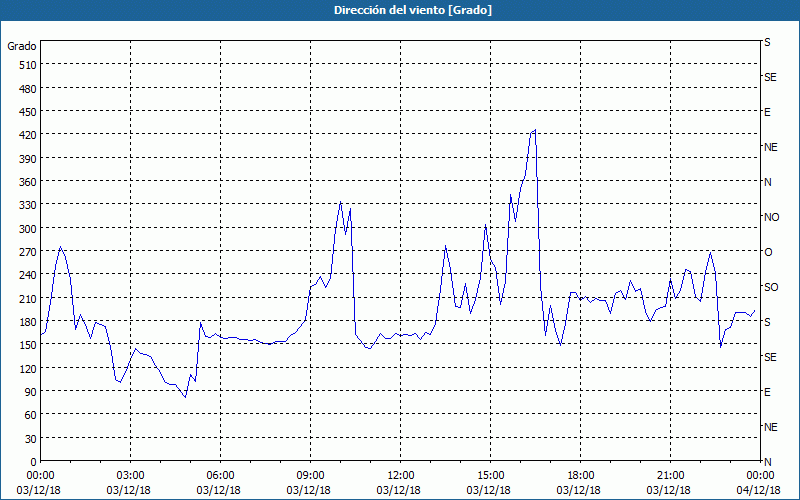Click the 420 degree axis label
Viewport: 800px width, 500px height.
[28, 135]
